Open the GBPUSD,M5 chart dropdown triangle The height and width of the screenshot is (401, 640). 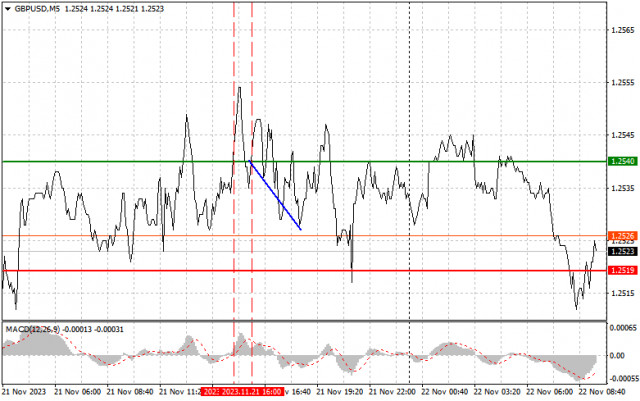[7, 9]
